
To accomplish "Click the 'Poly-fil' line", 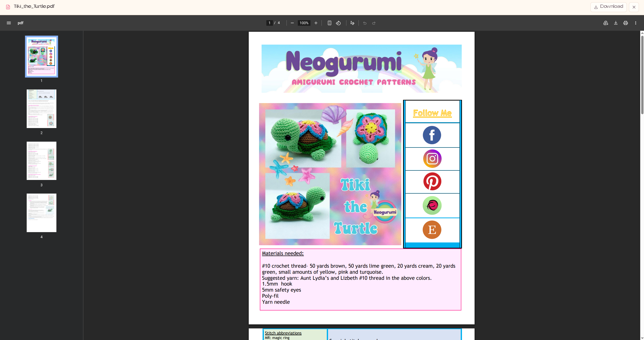I will pyautogui.click(x=270, y=296).
